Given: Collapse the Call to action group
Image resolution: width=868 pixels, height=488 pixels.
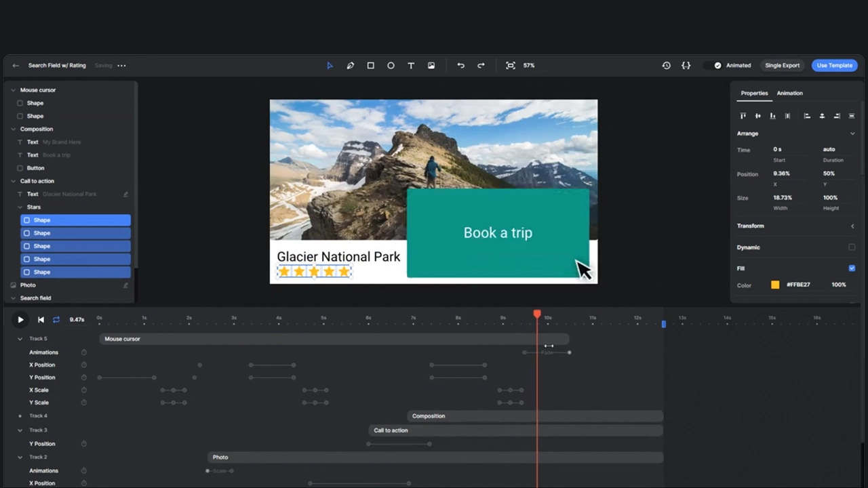Looking at the screenshot, I should coord(13,182).
